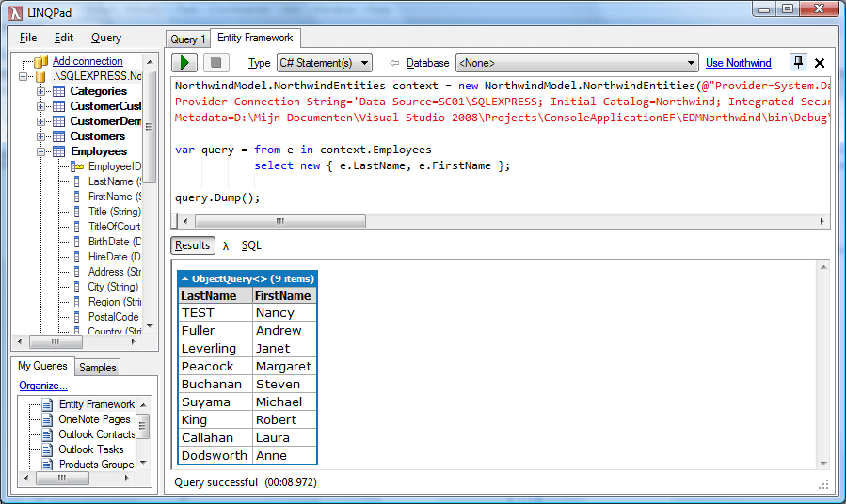Select the PostalCode column in tree
The image size is (846, 504).
click(113, 317)
